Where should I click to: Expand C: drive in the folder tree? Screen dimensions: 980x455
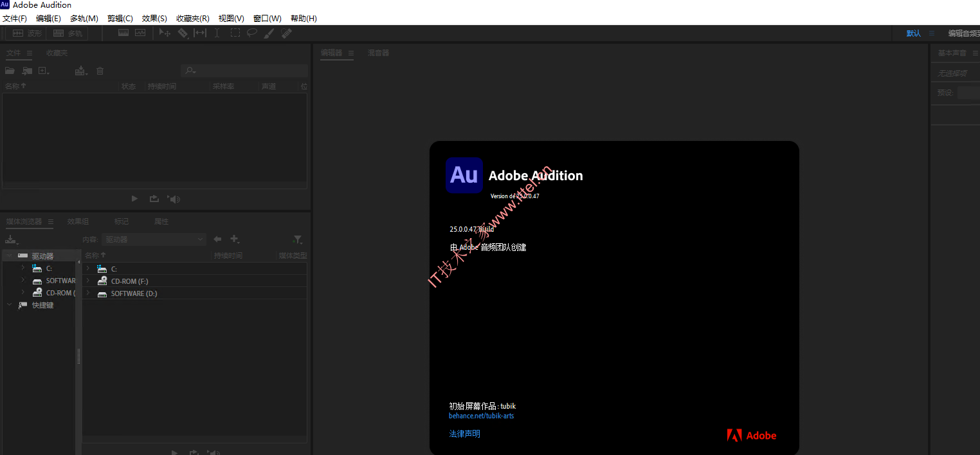[23, 268]
